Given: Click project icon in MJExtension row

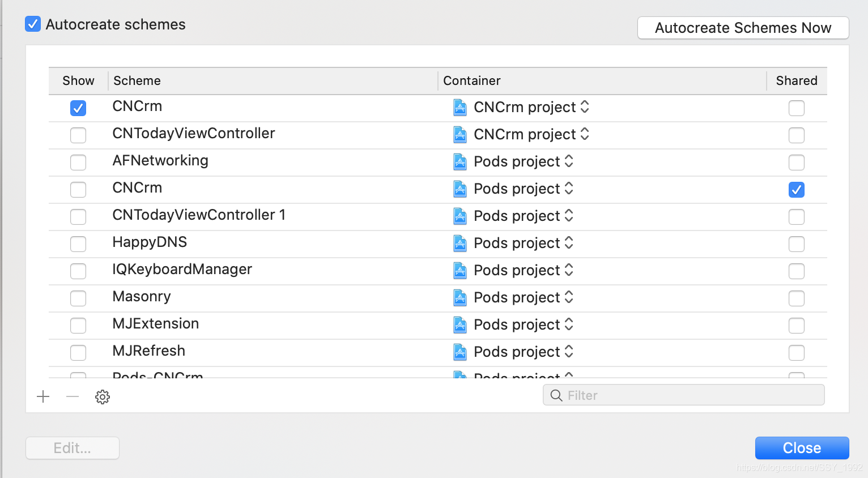Looking at the screenshot, I should point(460,325).
